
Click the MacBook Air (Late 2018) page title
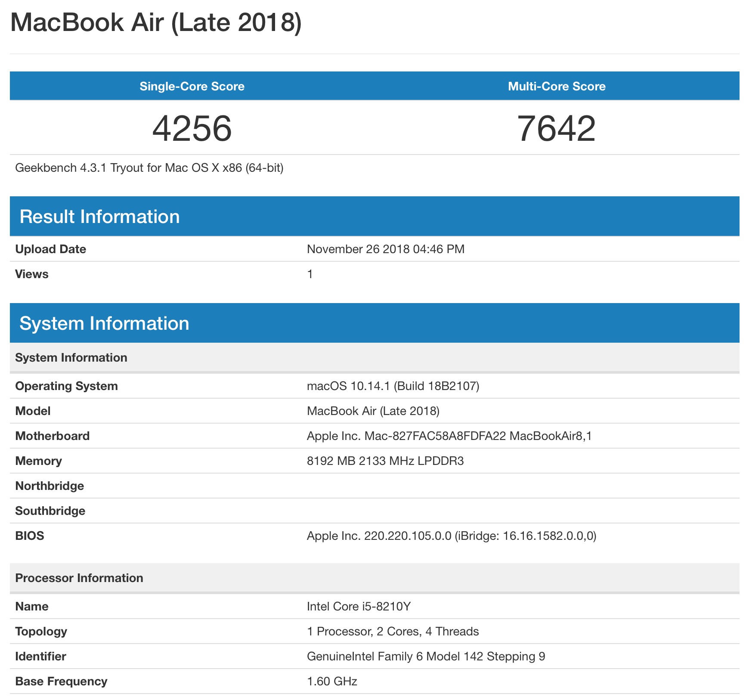click(x=156, y=22)
